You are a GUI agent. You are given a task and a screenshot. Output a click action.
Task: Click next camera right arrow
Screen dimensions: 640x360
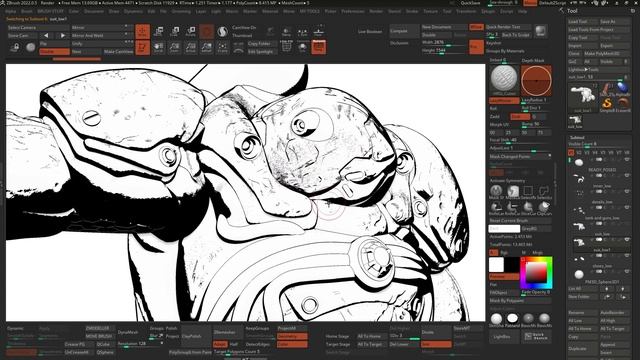pos(62,36)
